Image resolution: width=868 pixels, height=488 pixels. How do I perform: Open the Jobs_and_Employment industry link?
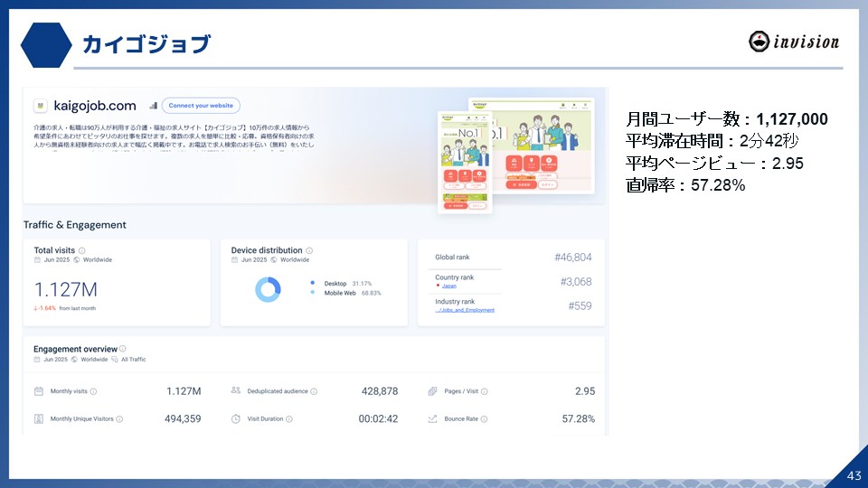(x=465, y=310)
